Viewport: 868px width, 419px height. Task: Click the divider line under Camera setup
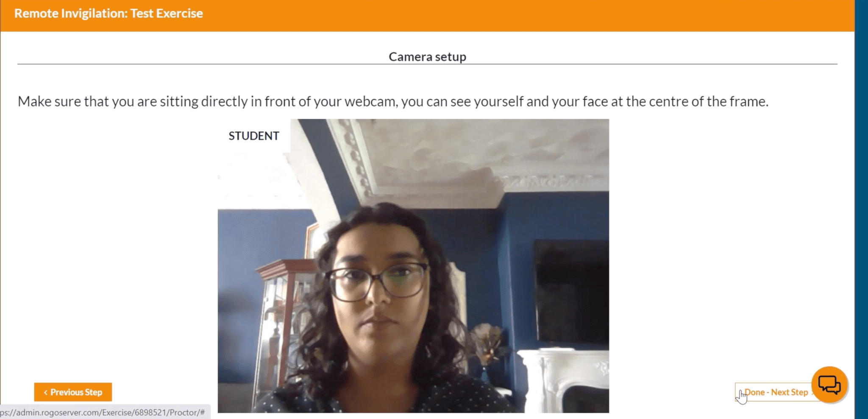coord(427,64)
